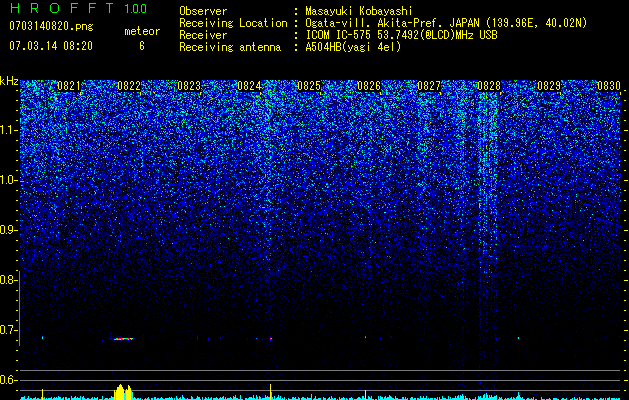The width and height of the screenshot is (629, 400).
Task: Click the Observer field label
Action: point(203,12)
